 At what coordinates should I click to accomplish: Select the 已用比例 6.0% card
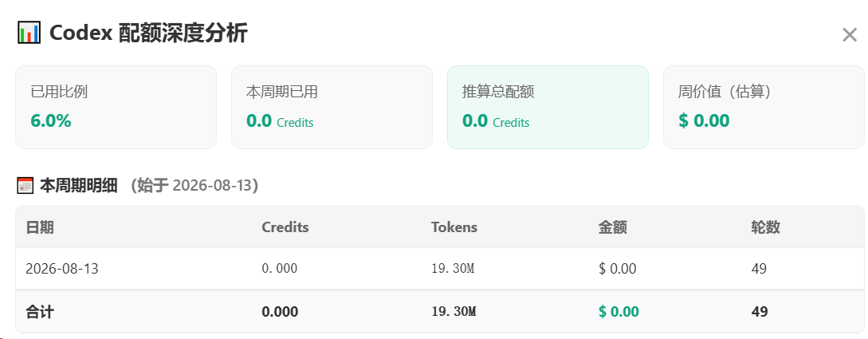(116, 108)
